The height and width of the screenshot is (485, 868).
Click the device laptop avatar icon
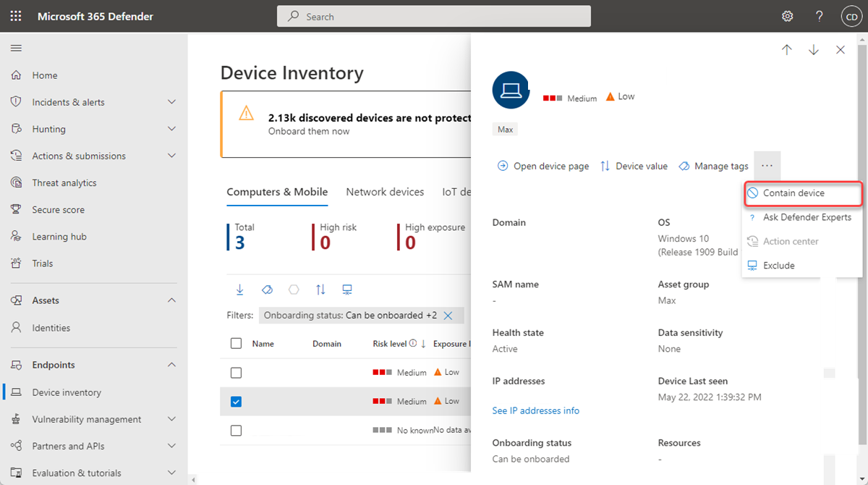(511, 90)
